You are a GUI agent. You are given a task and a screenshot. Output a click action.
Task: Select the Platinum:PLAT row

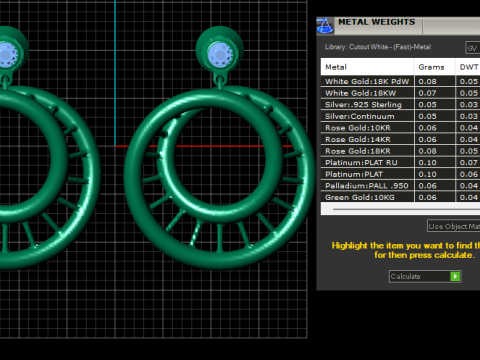[400, 174]
